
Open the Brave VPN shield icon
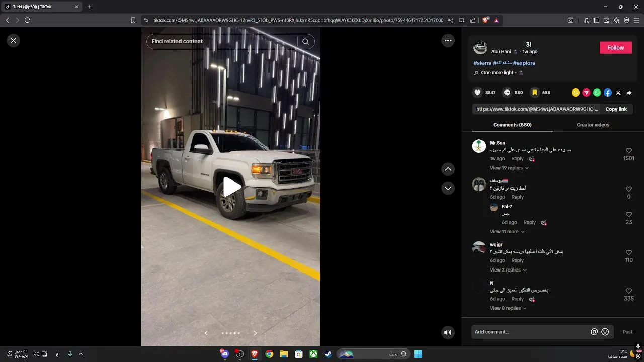[x=626, y=20]
